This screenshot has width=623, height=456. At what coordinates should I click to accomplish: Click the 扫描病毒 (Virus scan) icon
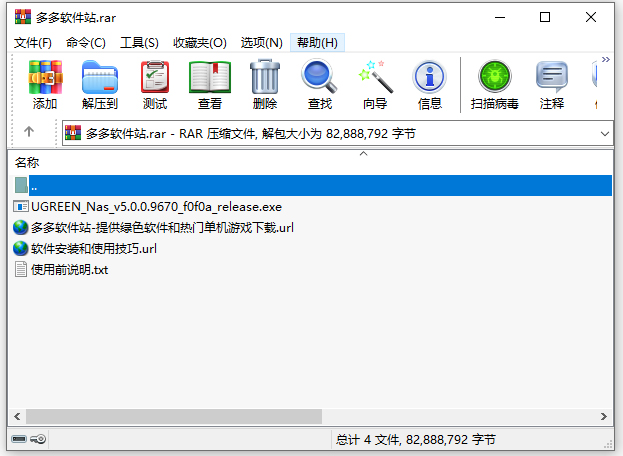tap(495, 76)
